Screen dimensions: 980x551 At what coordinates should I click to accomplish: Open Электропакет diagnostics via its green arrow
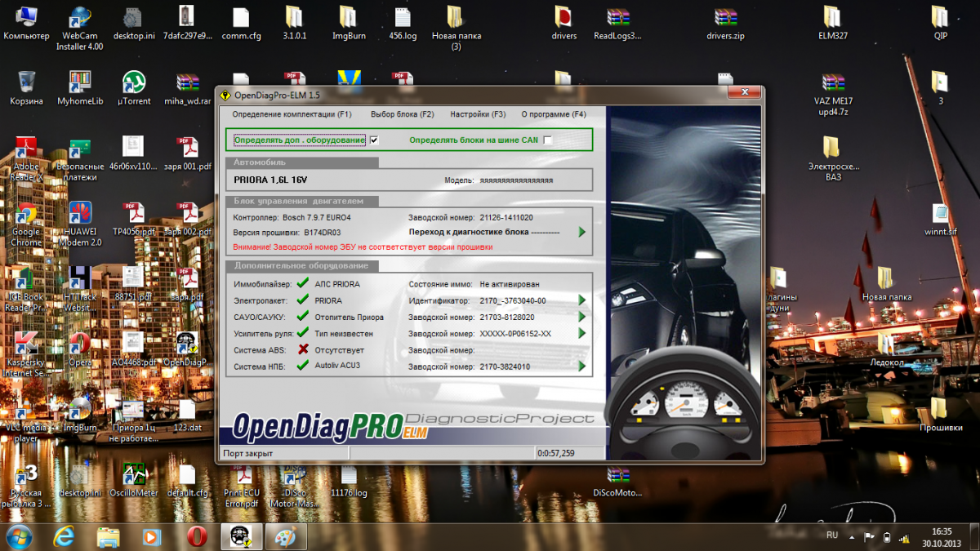[x=582, y=300]
